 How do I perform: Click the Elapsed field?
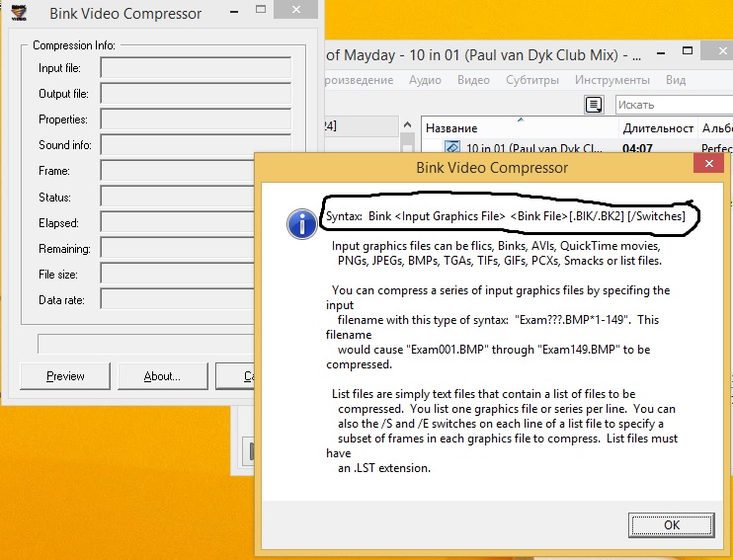pyautogui.click(x=177, y=223)
